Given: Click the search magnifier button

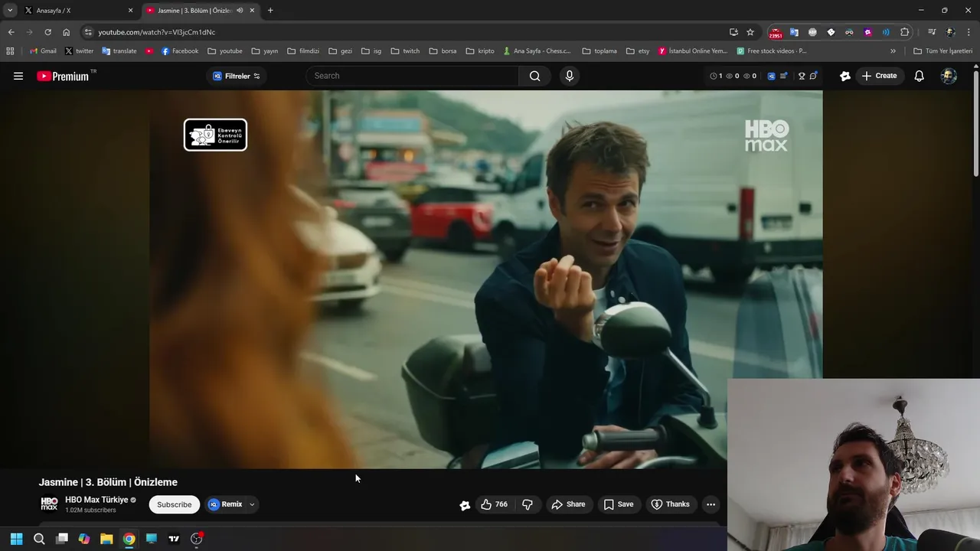Looking at the screenshot, I should 534,76.
